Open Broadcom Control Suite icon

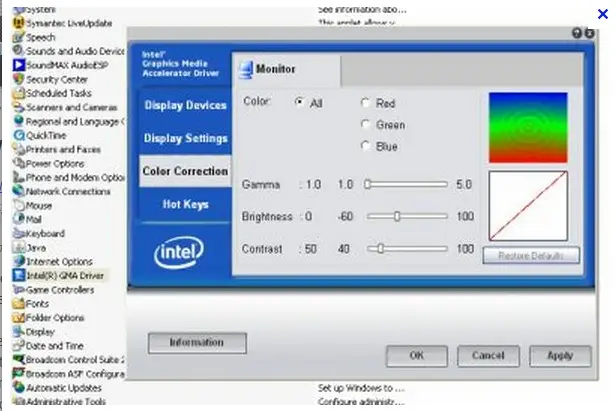pos(18,360)
